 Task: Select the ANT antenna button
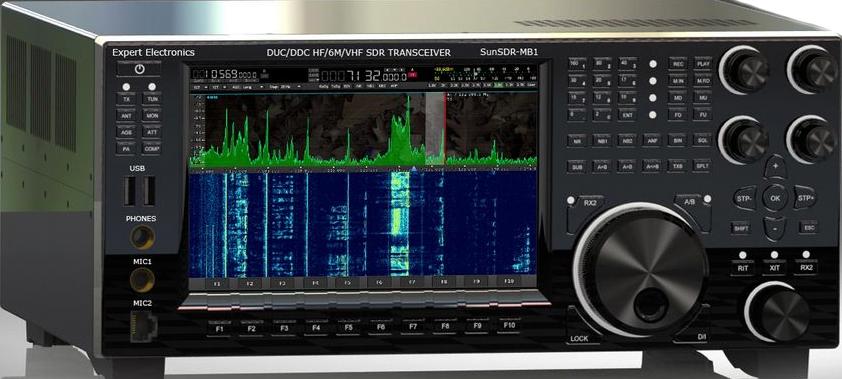pos(126,115)
